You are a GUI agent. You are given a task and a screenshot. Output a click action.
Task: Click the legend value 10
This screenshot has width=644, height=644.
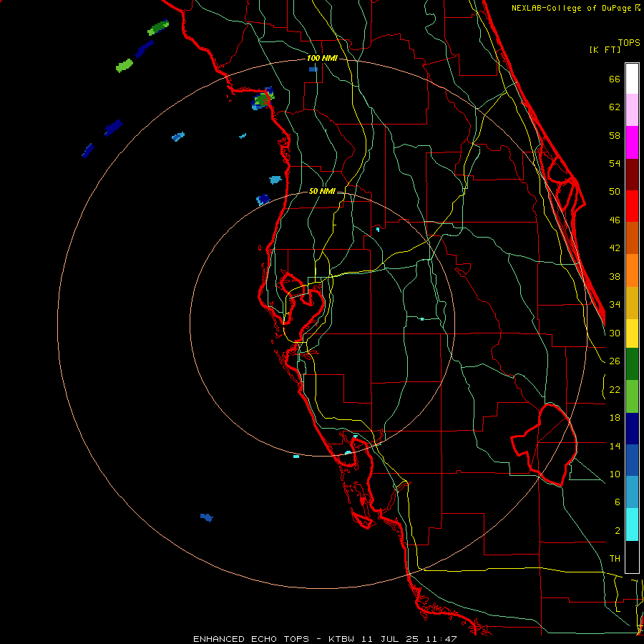[615, 474]
